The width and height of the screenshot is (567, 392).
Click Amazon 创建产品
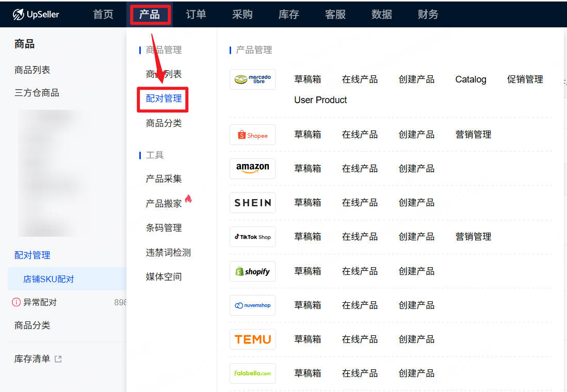tap(416, 169)
